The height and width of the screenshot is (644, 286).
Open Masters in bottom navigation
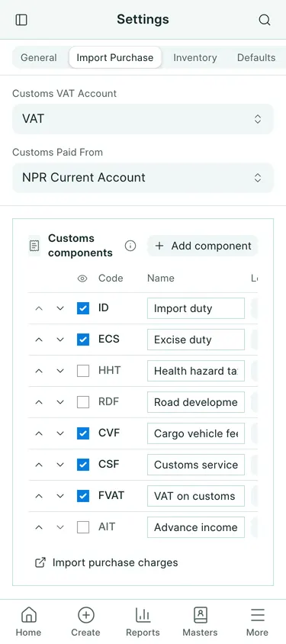click(x=201, y=622)
